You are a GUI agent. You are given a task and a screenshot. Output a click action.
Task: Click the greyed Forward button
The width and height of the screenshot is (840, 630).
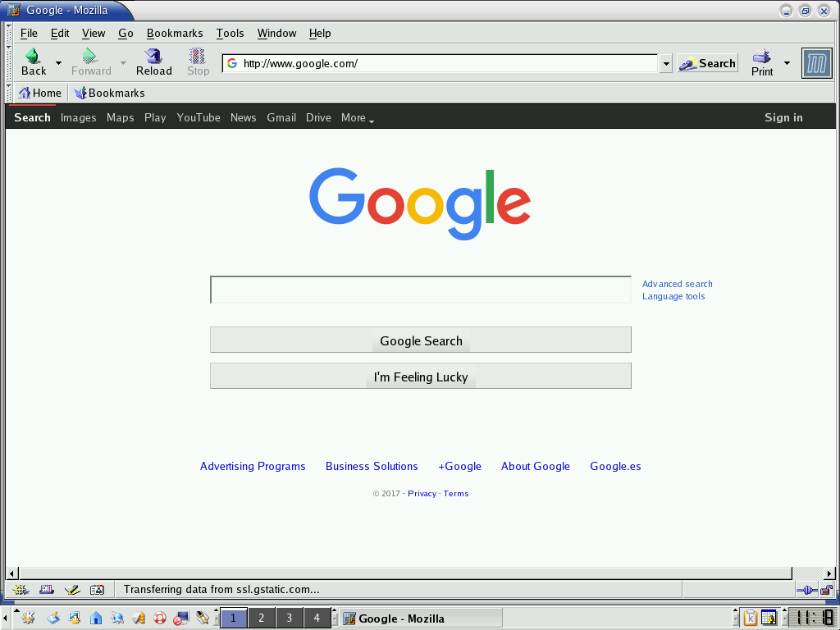tap(90, 62)
